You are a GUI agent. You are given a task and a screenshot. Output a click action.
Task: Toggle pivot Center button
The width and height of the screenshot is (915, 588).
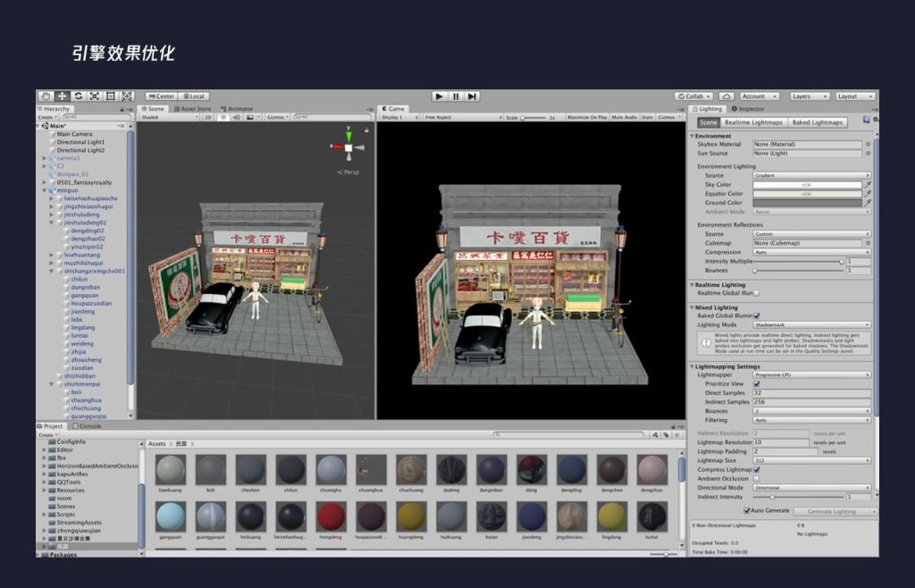[161, 97]
